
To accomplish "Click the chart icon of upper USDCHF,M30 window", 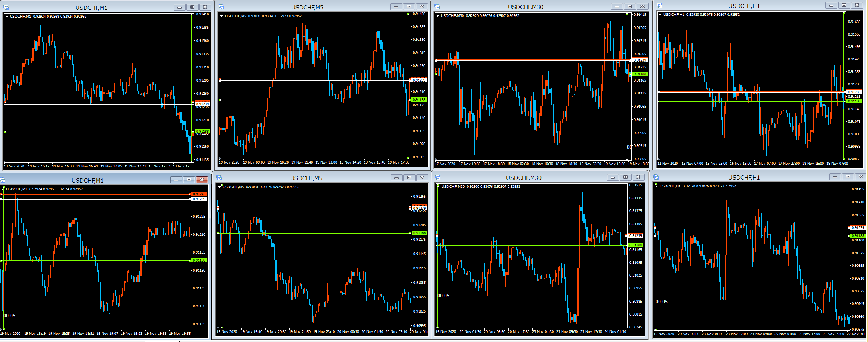I will (x=437, y=6).
